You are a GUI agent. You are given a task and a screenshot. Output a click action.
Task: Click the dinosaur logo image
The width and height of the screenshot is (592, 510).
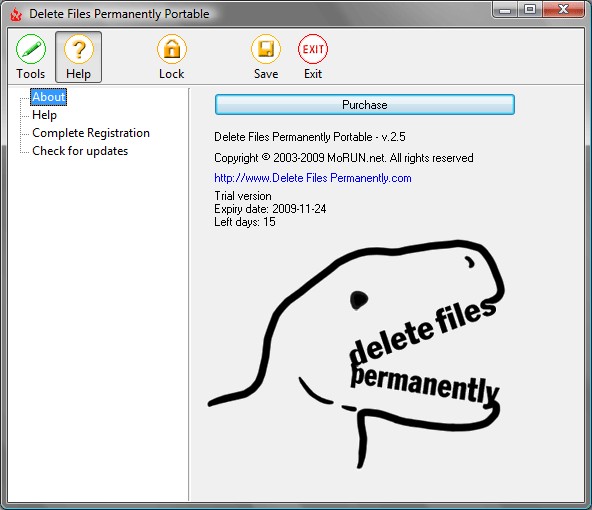click(357, 354)
